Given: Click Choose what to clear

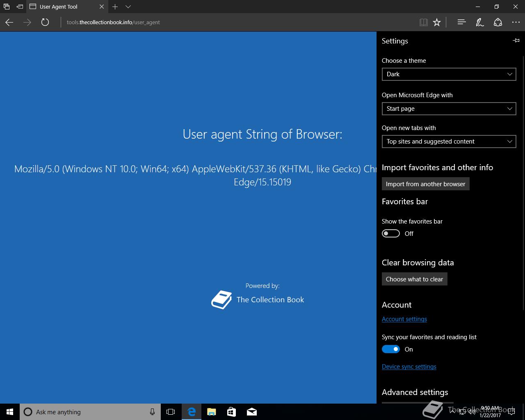Looking at the screenshot, I should click(414, 279).
